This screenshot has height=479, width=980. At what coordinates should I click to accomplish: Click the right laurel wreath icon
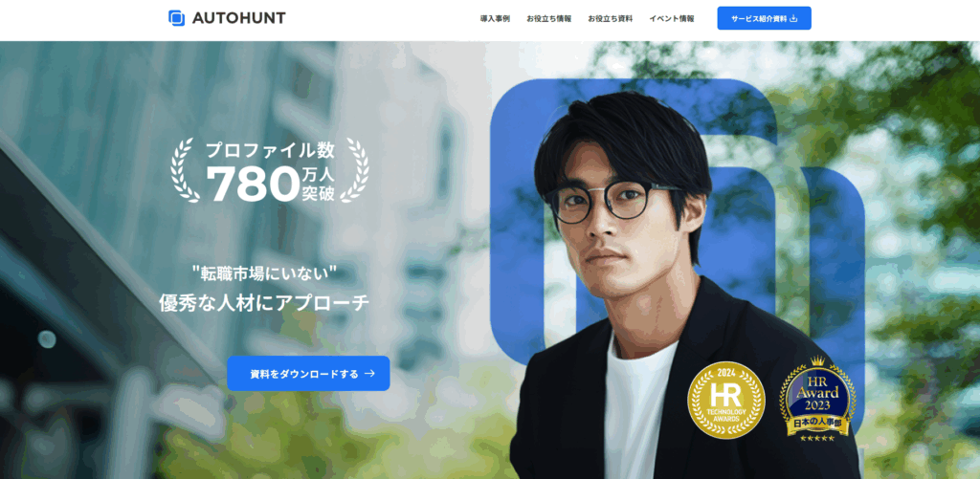pos(354,170)
